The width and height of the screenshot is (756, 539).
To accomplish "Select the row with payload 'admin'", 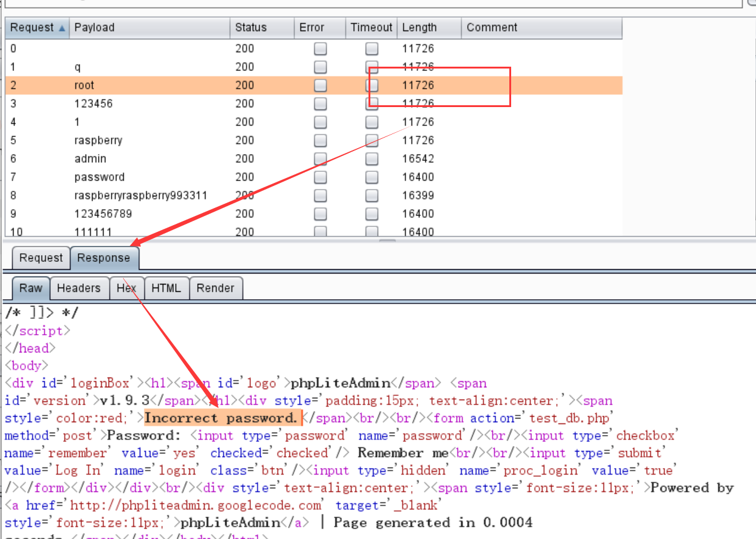I will point(314,159).
